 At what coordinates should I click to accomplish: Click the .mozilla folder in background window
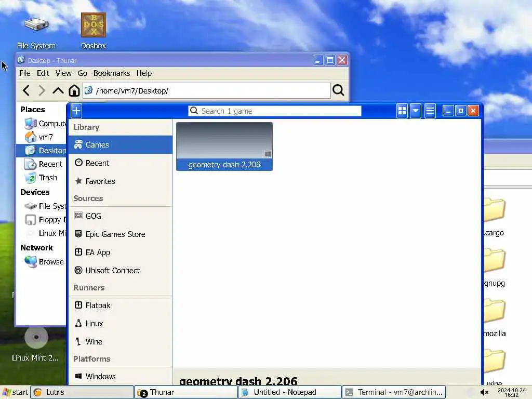494,318
